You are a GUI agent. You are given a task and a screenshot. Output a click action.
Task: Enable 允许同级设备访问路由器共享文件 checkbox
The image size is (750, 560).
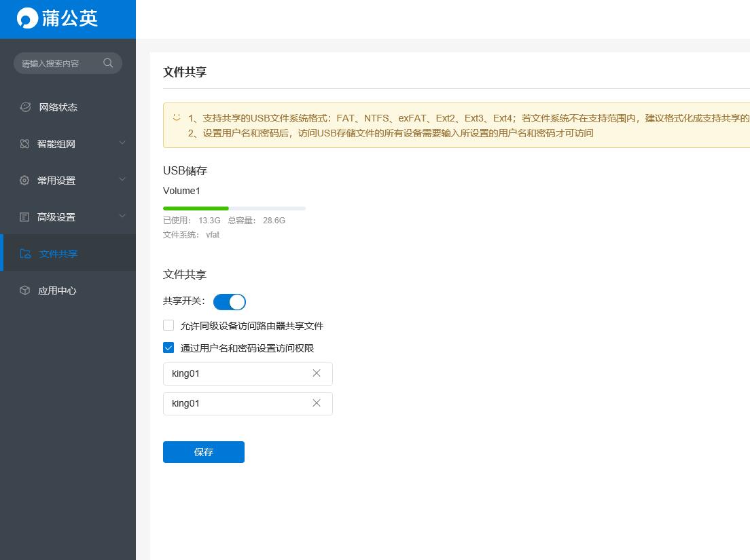[168, 325]
